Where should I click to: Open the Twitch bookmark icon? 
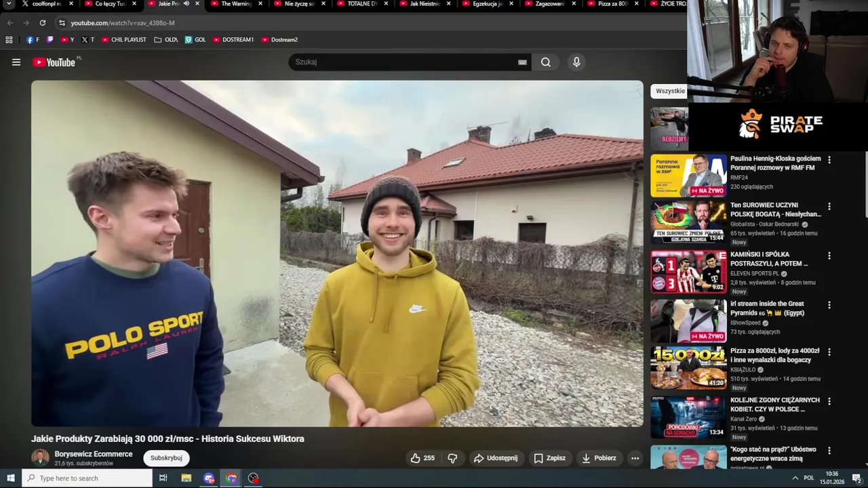point(50,40)
